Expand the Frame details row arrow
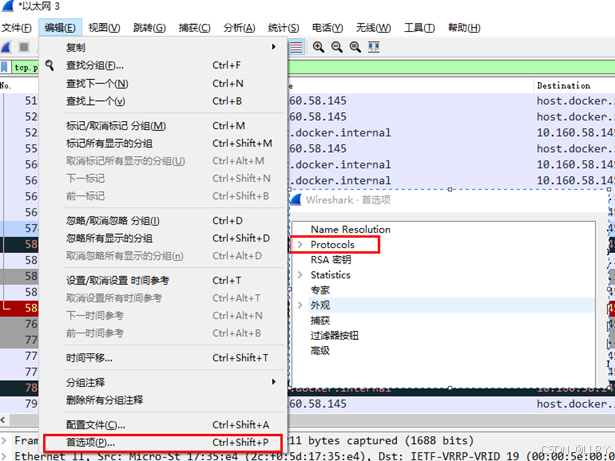This screenshot has height=461, width=615. tap(4, 440)
